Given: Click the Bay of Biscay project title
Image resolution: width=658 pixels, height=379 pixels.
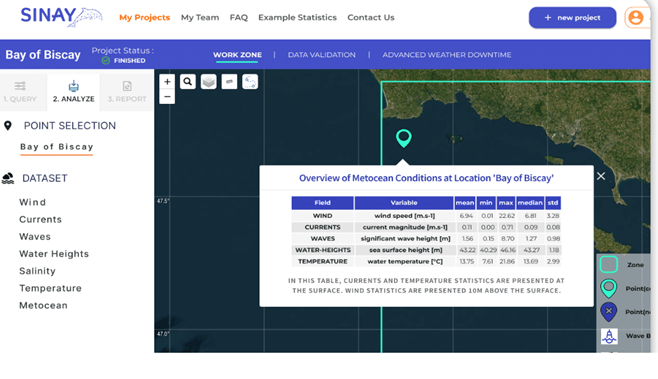Looking at the screenshot, I should tap(43, 55).
